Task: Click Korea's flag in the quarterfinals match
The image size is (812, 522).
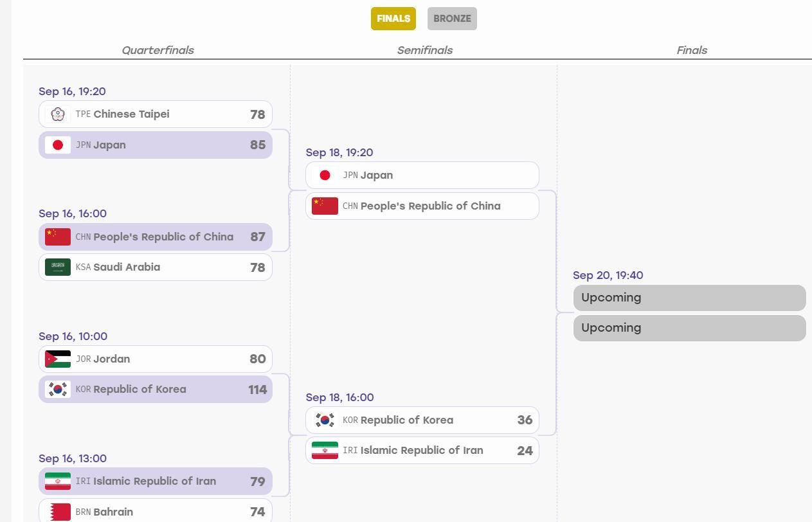Action: [x=58, y=390]
